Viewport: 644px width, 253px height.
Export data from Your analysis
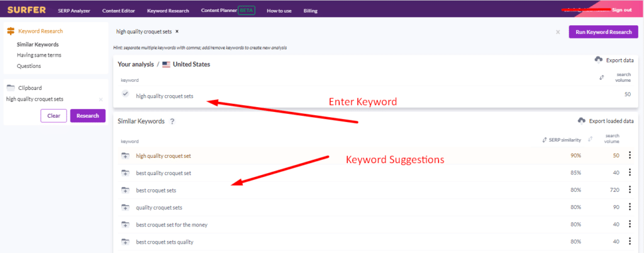[x=614, y=60]
